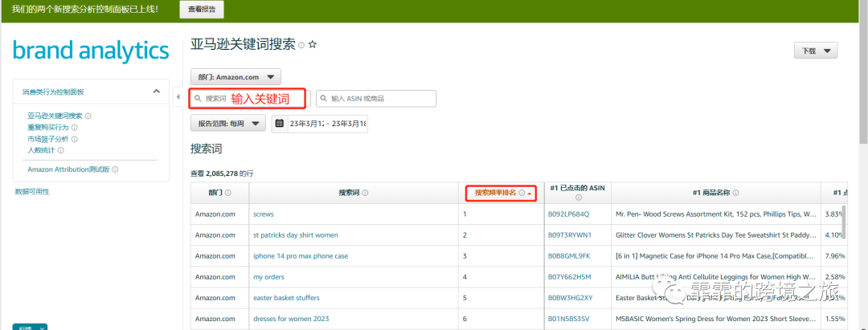Favorite the page with the star icon

tap(313, 45)
